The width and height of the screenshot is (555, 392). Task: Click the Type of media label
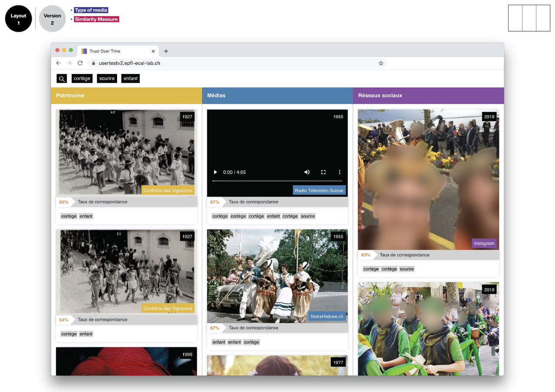point(91,10)
